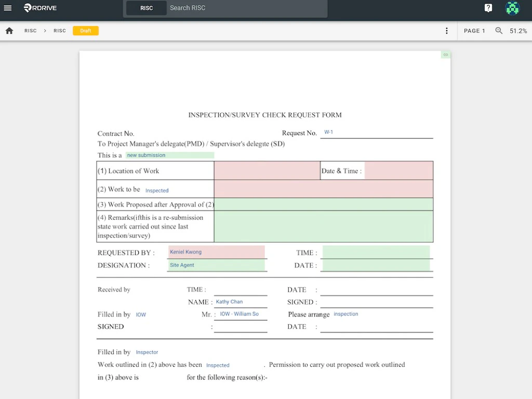Open the profile avatar menu
532x399 pixels.
(512, 8)
